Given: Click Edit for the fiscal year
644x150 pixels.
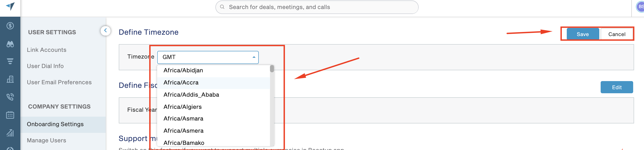Looking at the screenshot, I should (616, 87).
